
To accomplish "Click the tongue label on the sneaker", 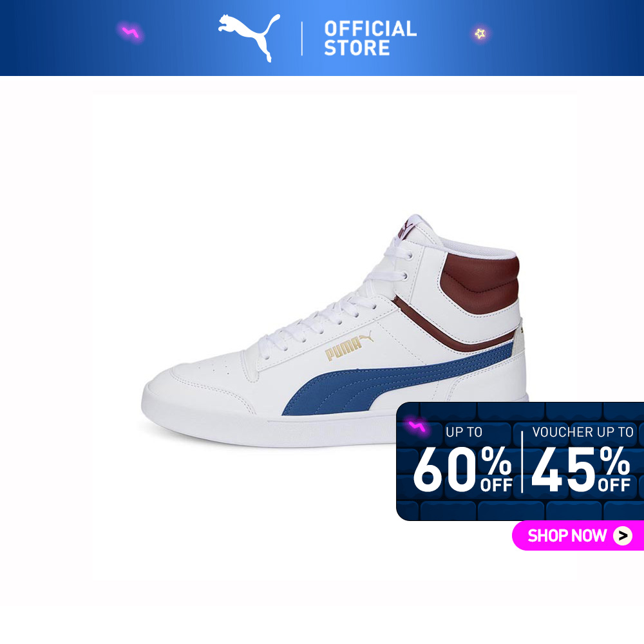I will (406, 229).
